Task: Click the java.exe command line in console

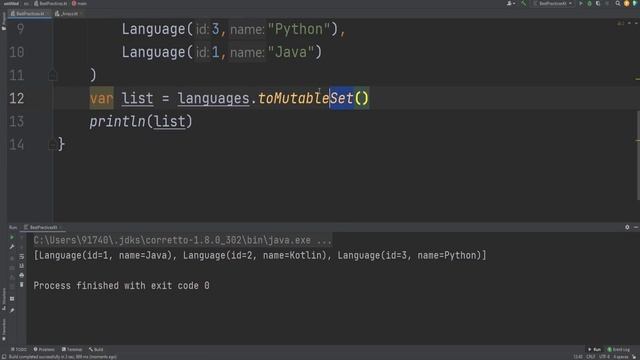Action: pos(182,240)
